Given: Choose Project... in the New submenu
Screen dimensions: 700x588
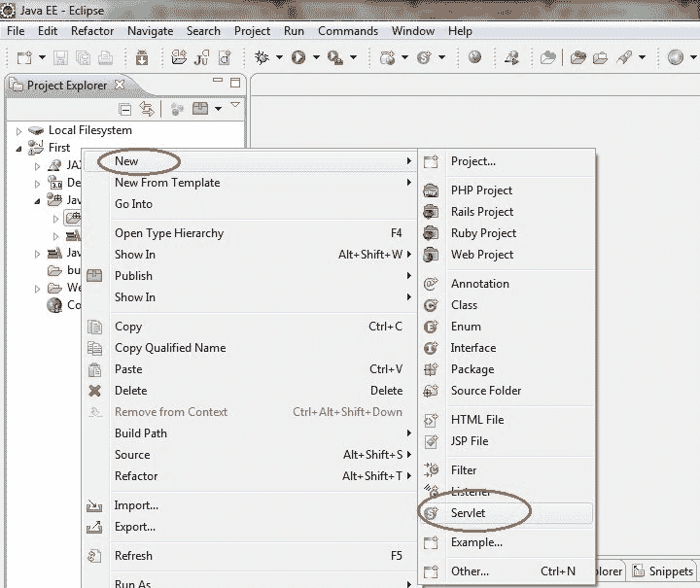Looking at the screenshot, I should pyautogui.click(x=507, y=161).
